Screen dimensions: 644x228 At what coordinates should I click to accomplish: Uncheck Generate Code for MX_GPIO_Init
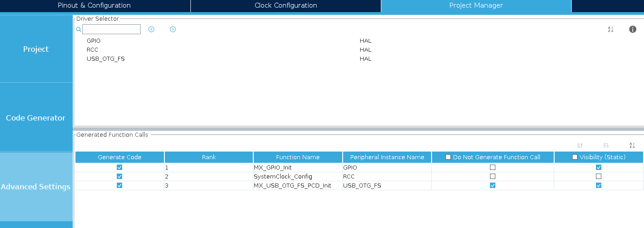coord(119,167)
